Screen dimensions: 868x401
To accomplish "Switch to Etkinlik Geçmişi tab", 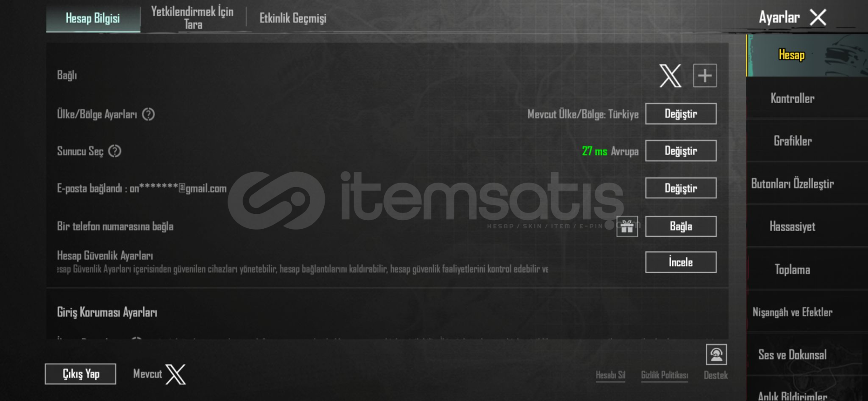I will (292, 18).
